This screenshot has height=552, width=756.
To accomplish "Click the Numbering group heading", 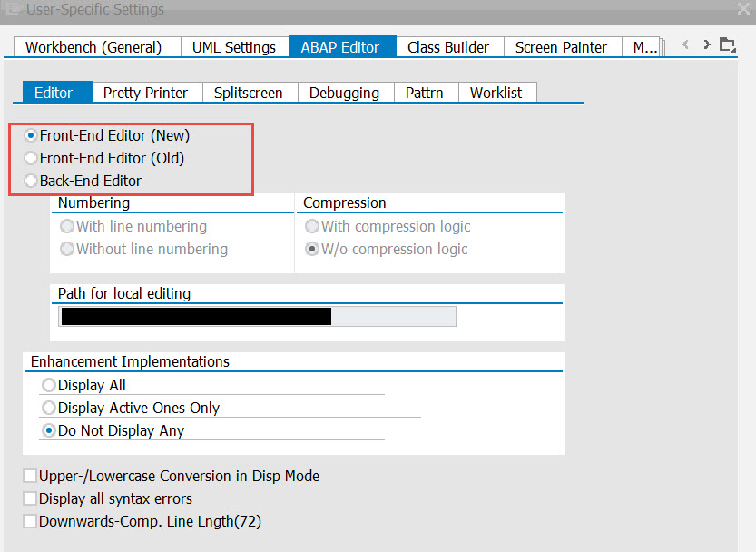I will 93,202.
